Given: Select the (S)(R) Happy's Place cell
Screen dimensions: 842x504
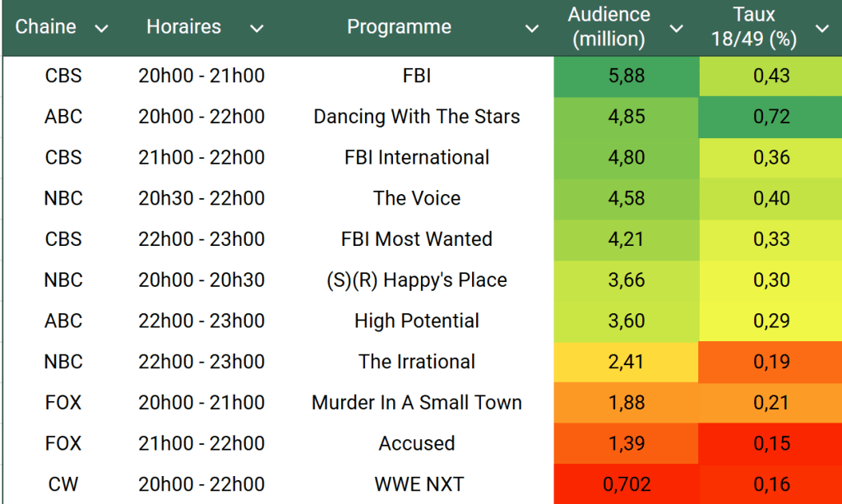Looking at the screenshot, I should (417, 280).
